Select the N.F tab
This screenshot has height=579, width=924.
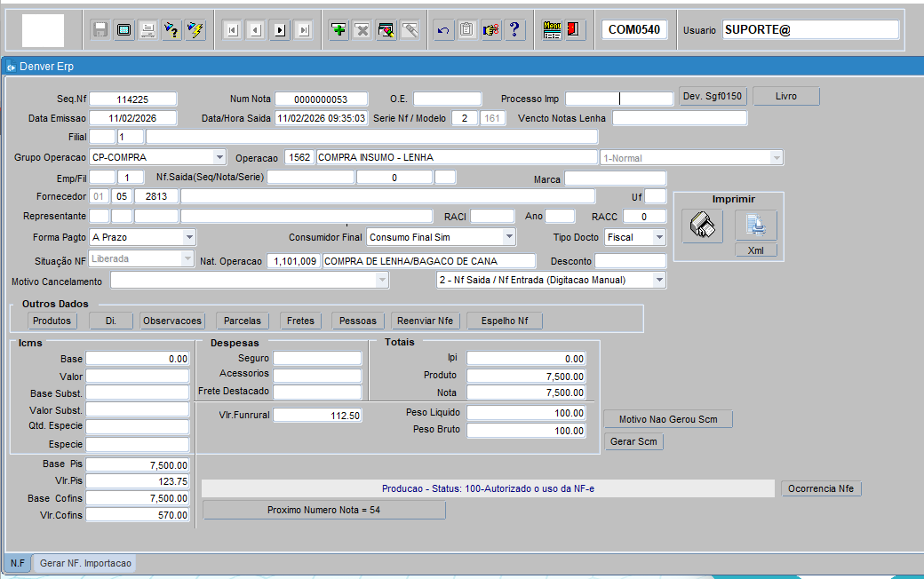[x=18, y=563]
